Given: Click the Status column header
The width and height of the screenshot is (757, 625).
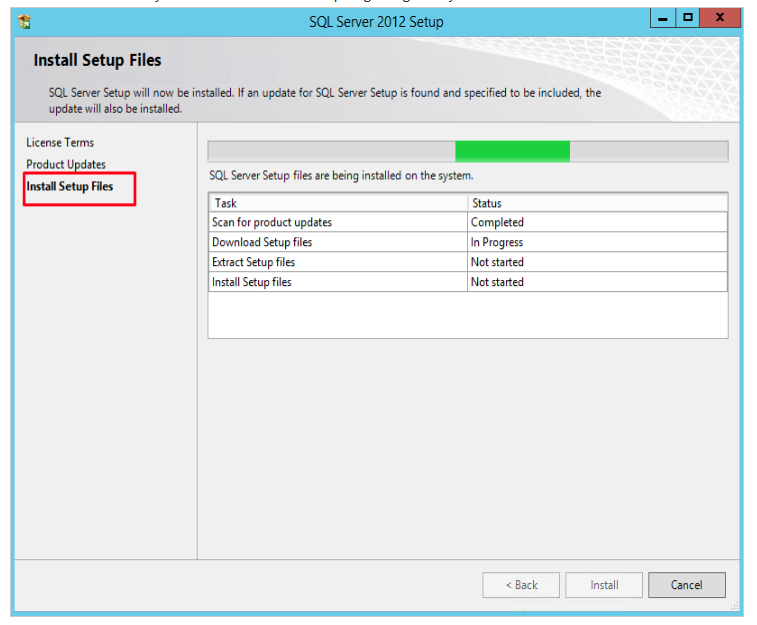Looking at the screenshot, I should (x=598, y=203).
